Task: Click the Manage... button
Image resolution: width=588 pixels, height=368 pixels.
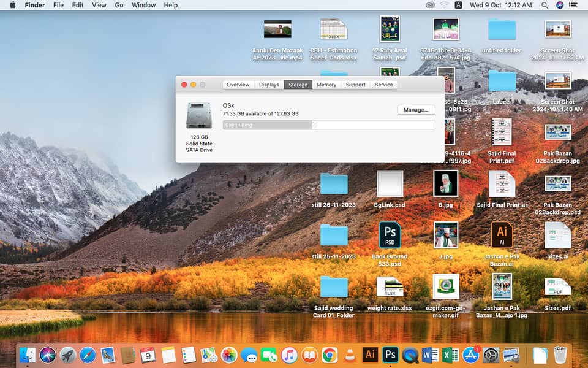Action: coord(416,110)
